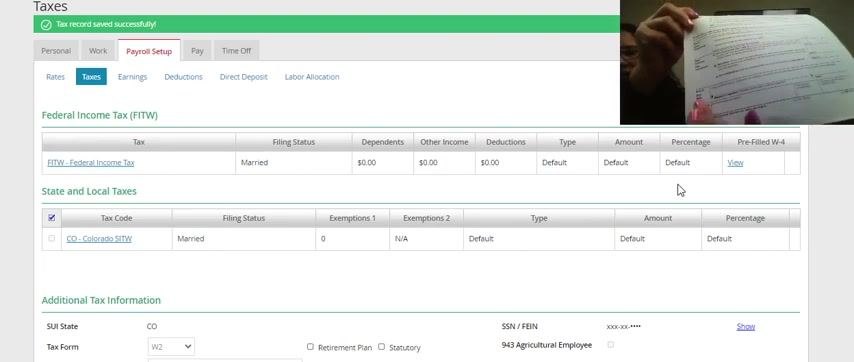854x362 pixels.
Task: Toggle the select-all checkbox in tax table header
Action: click(52, 217)
